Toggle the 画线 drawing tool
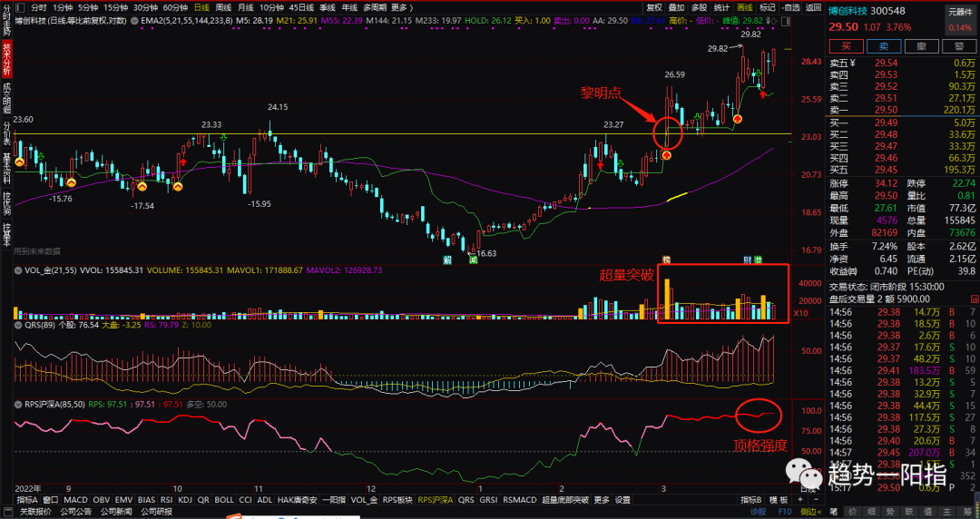The height and width of the screenshot is (519, 980). click(744, 7)
